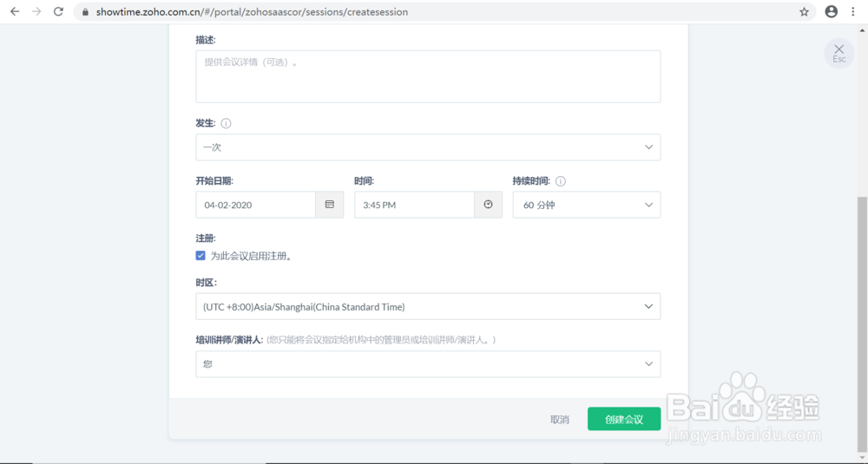Click the 取消 cancel link

pyautogui.click(x=560, y=420)
